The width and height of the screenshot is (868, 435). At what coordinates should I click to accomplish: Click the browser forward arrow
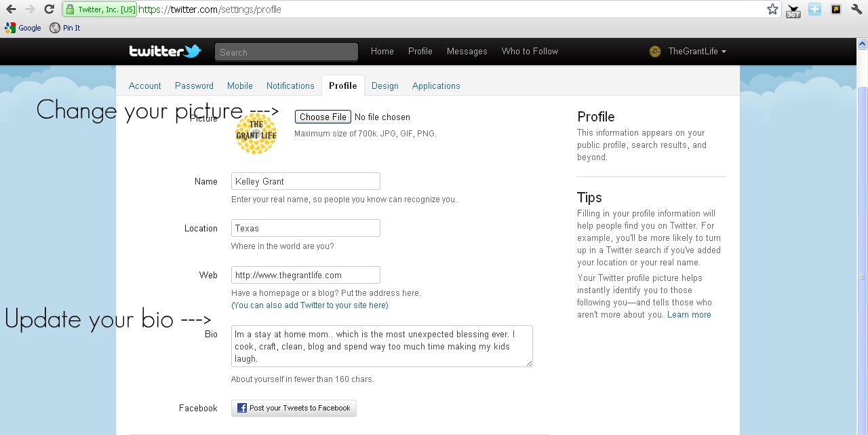tap(30, 9)
